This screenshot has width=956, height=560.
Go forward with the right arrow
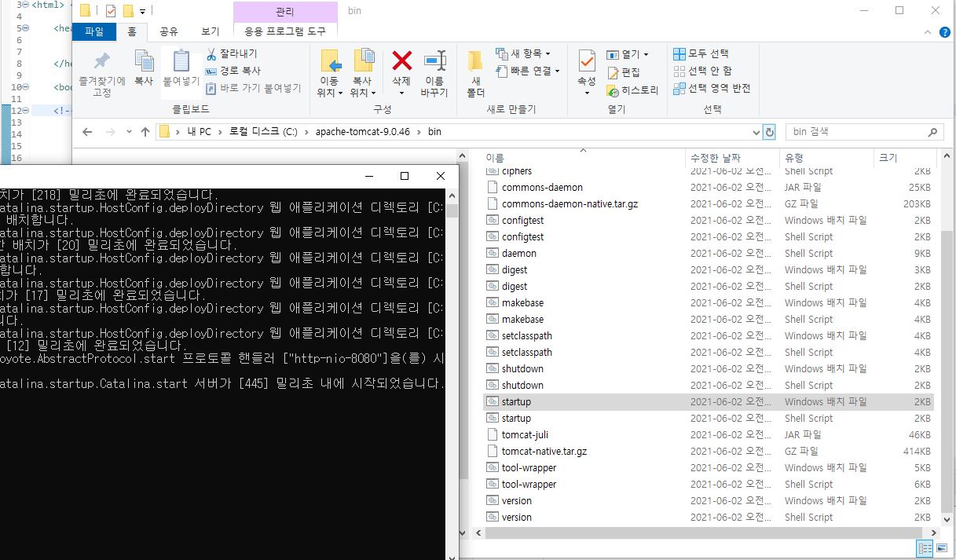pos(110,132)
